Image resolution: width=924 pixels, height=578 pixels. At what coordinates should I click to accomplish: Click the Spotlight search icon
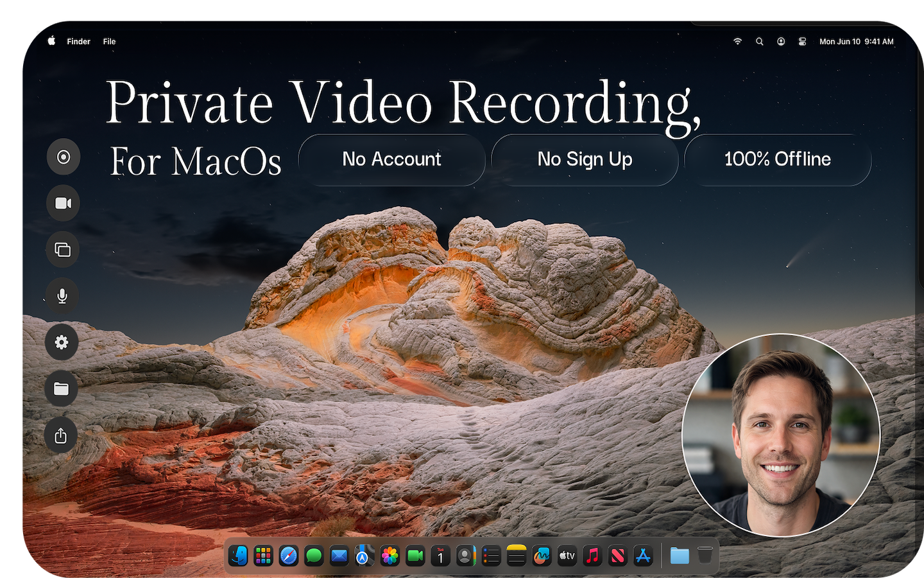[759, 42]
